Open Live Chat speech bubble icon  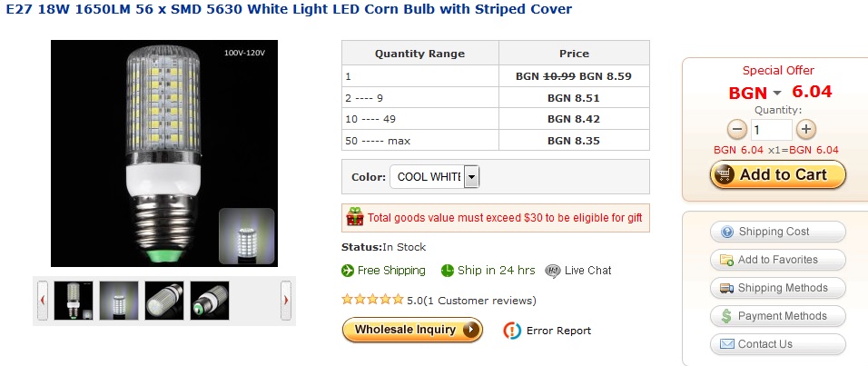pyautogui.click(x=552, y=271)
